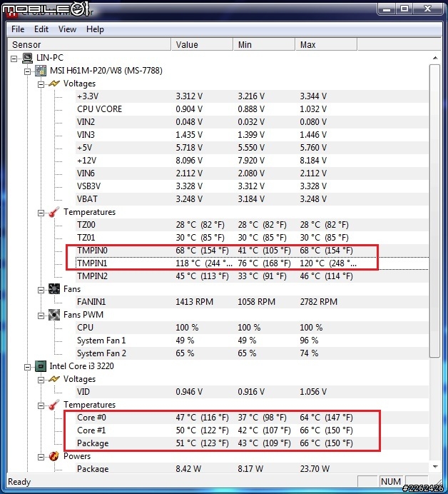
Task: Select the VBAT row
Action: point(252,199)
